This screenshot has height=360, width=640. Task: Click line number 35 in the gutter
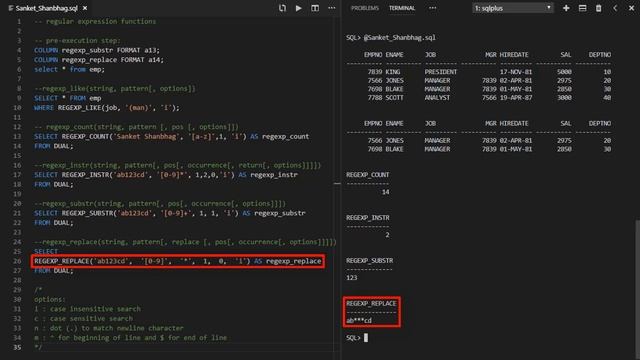coord(17,347)
